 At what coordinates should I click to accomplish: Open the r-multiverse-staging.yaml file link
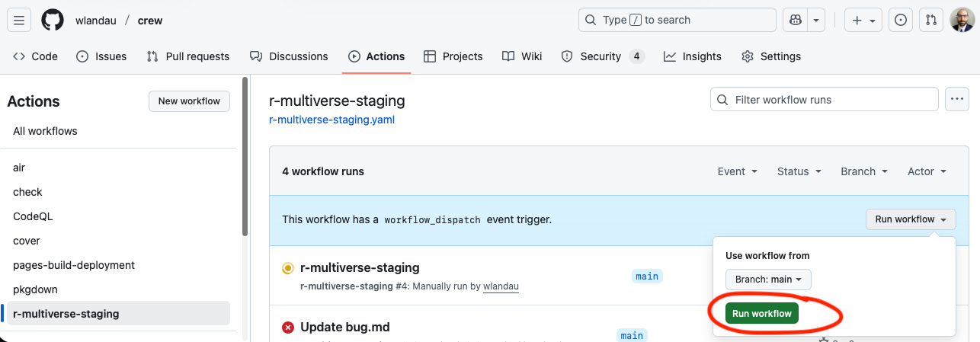(331, 120)
